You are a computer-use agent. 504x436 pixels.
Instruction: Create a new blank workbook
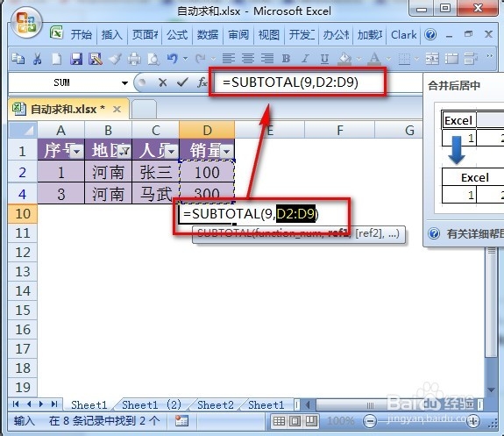click(57, 59)
